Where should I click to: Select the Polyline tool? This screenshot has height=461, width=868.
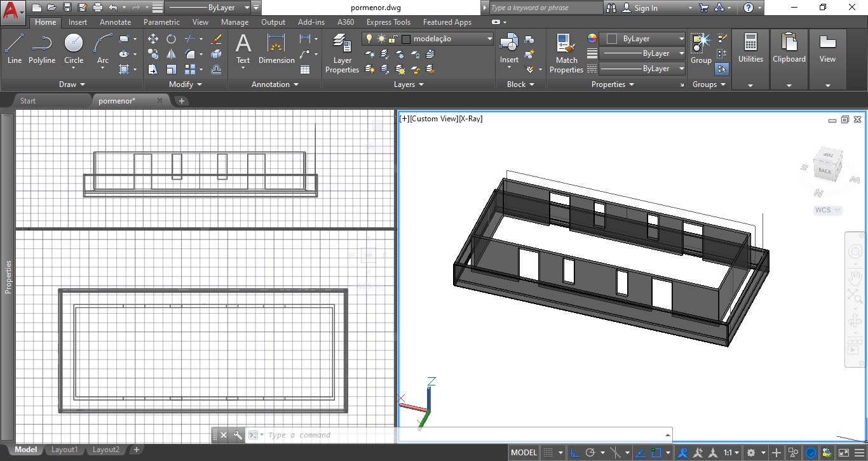[42, 49]
